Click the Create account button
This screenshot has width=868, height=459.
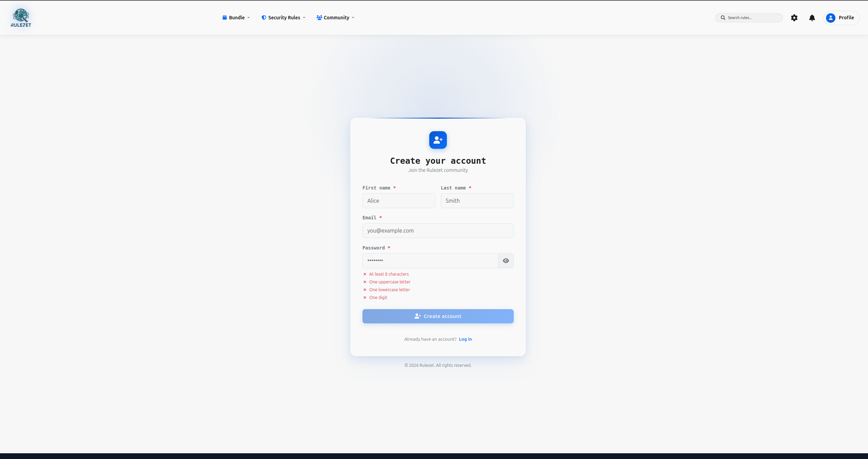click(x=438, y=316)
